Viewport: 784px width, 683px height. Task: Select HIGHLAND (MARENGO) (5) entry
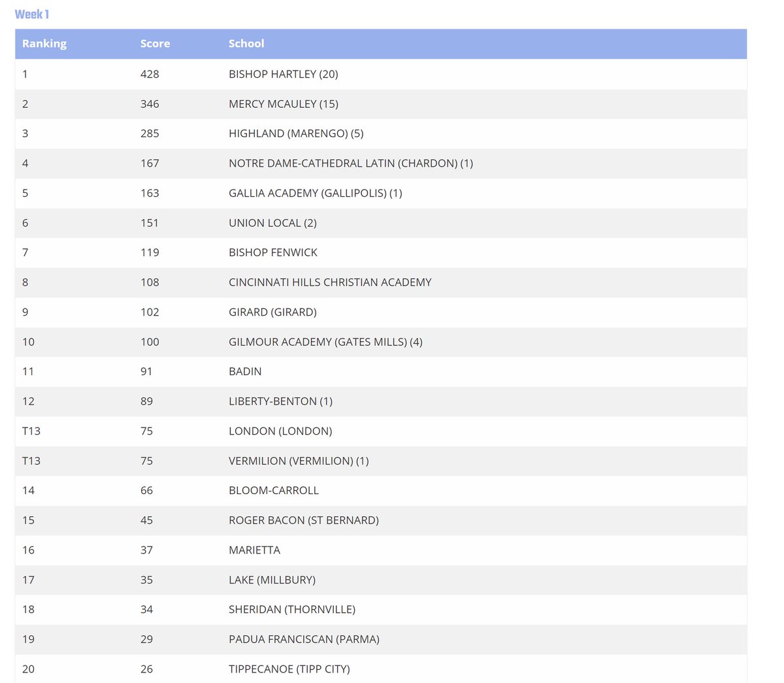pos(296,133)
